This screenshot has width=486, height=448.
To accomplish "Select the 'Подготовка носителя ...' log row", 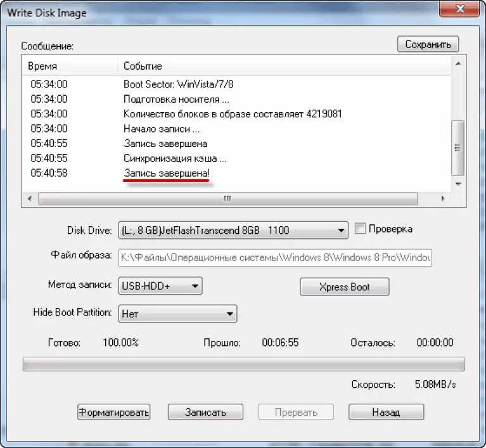I will 236,99.
